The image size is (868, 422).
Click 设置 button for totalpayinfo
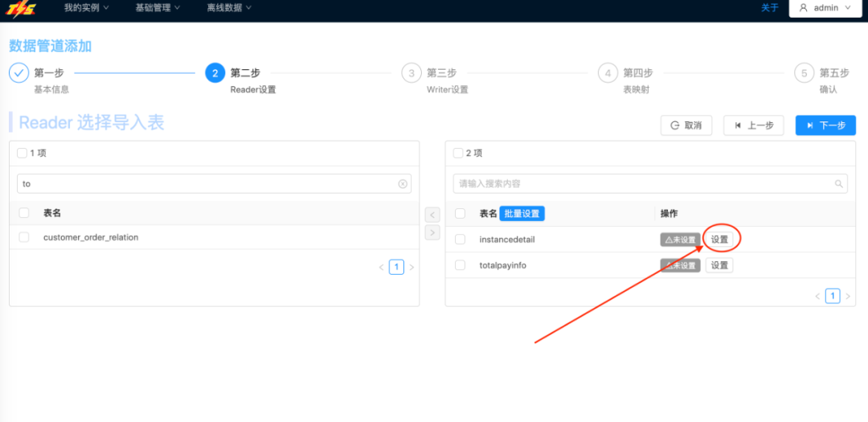coord(719,265)
